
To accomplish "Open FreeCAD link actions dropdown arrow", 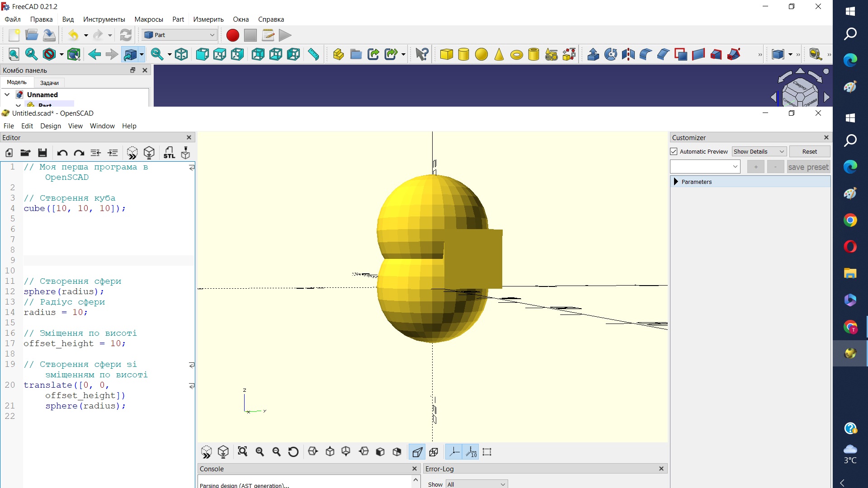I will tap(403, 55).
